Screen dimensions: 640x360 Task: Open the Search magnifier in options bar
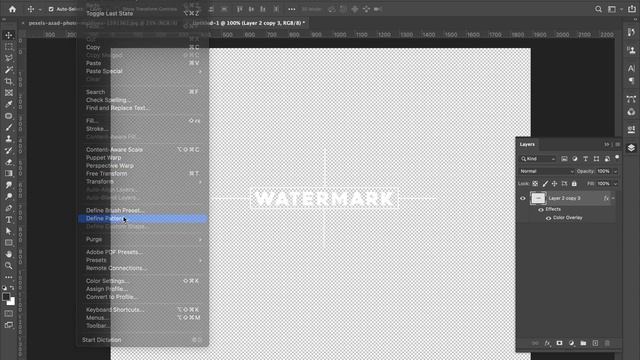(x=598, y=9)
